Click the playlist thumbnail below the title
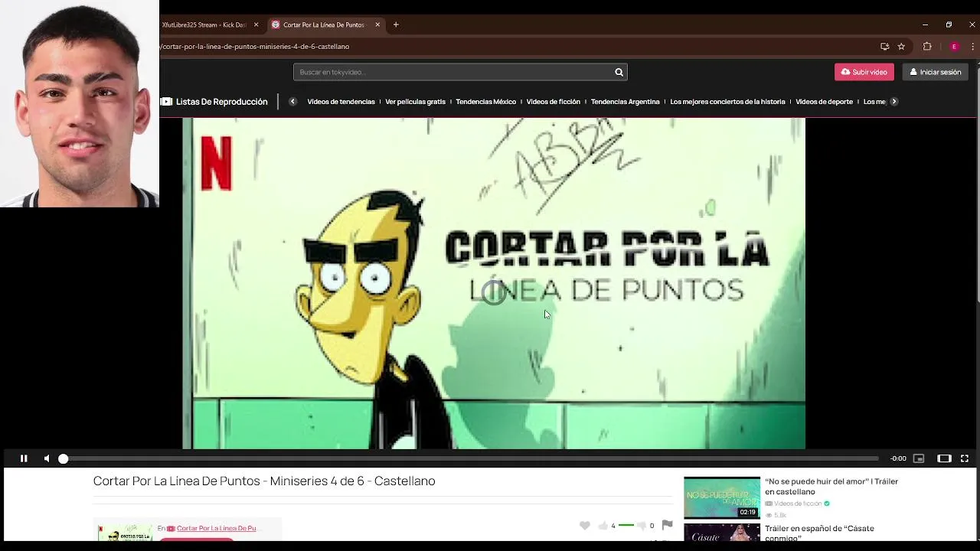 (x=126, y=531)
